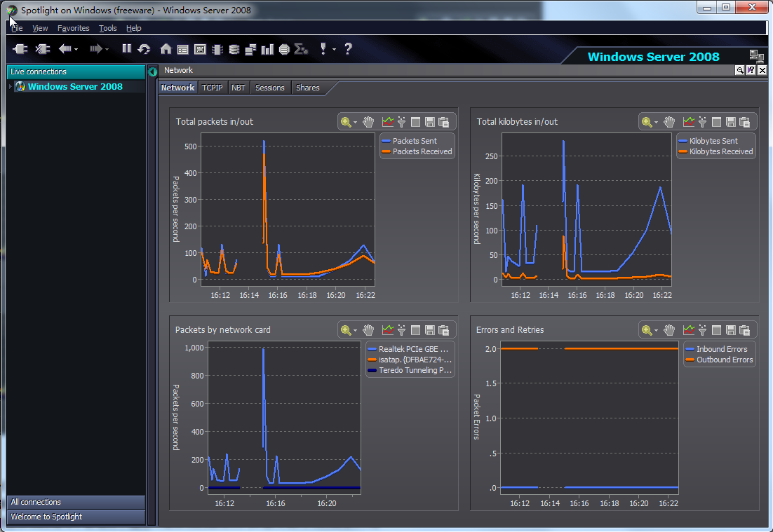773x532 pixels.
Task: Click the Disconnect plug icon in toolbar
Action: [x=42, y=49]
